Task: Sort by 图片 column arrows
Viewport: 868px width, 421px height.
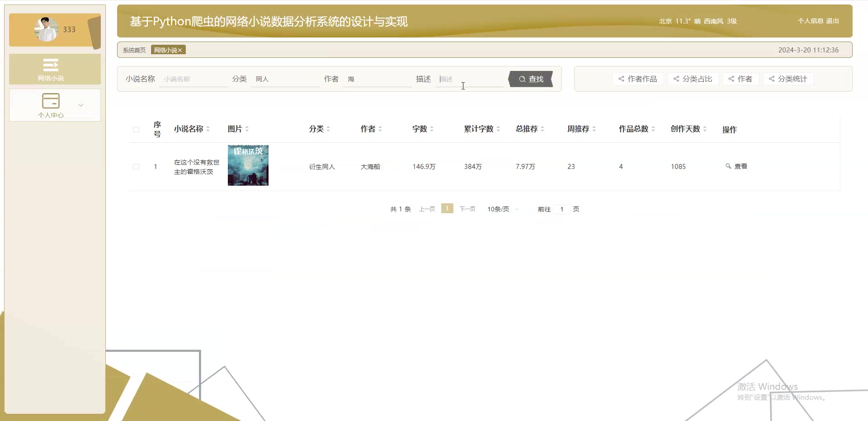Action: point(247,129)
